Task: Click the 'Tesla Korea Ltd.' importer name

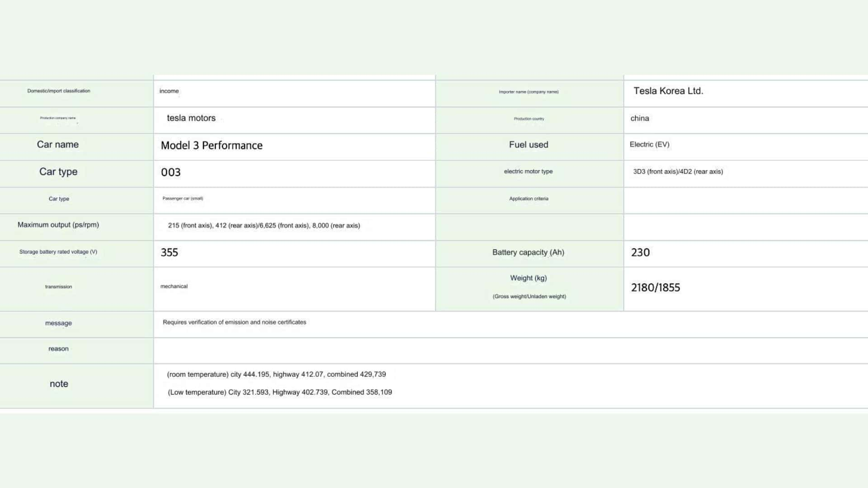Action: [x=668, y=91]
